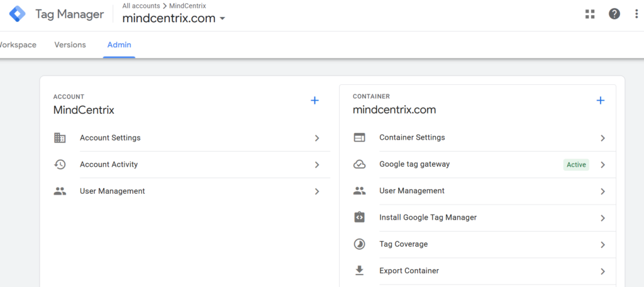Expand the mindcentrix.com container selector dropdown

223,18
